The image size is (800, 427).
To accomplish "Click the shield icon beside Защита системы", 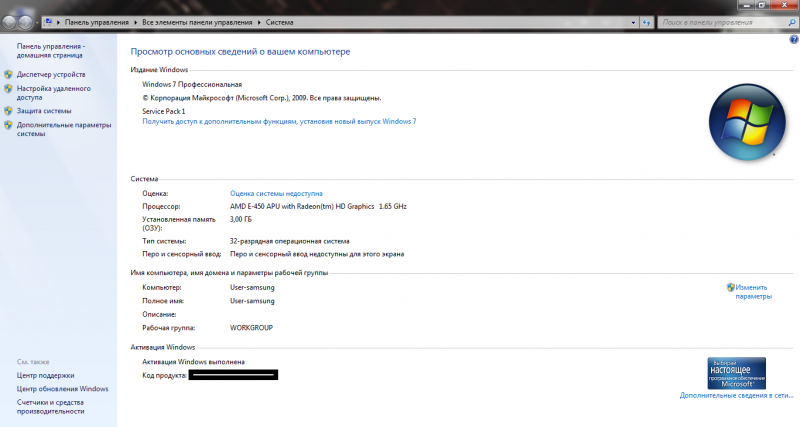I will [8, 111].
